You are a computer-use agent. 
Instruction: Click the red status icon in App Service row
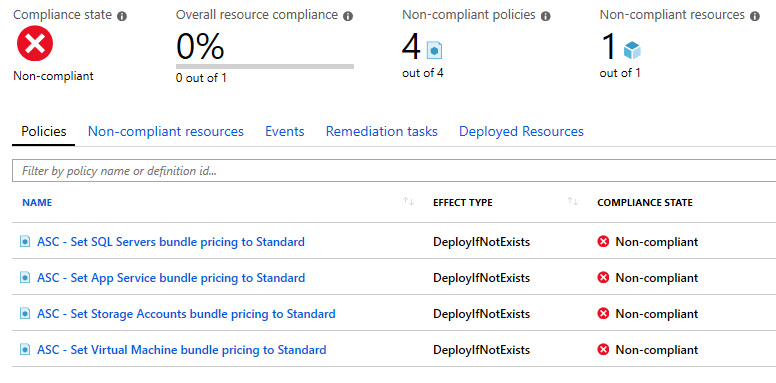pyautogui.click(x=603, y=278)
